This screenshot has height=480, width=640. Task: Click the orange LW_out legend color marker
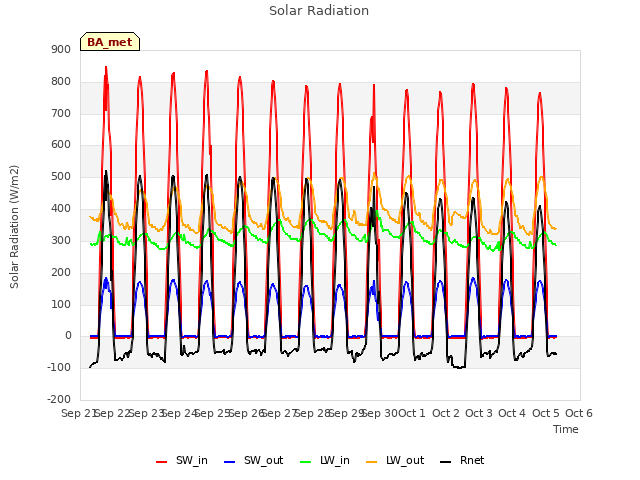pos(372,462)
